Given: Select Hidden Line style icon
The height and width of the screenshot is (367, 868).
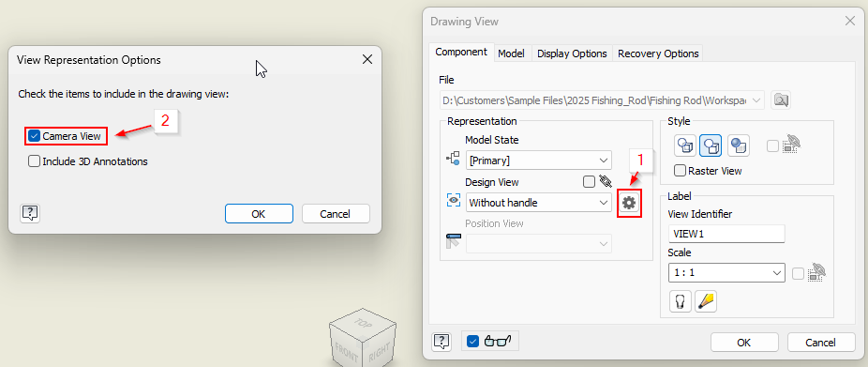Looking at the screenshot, I should (685, 145).
